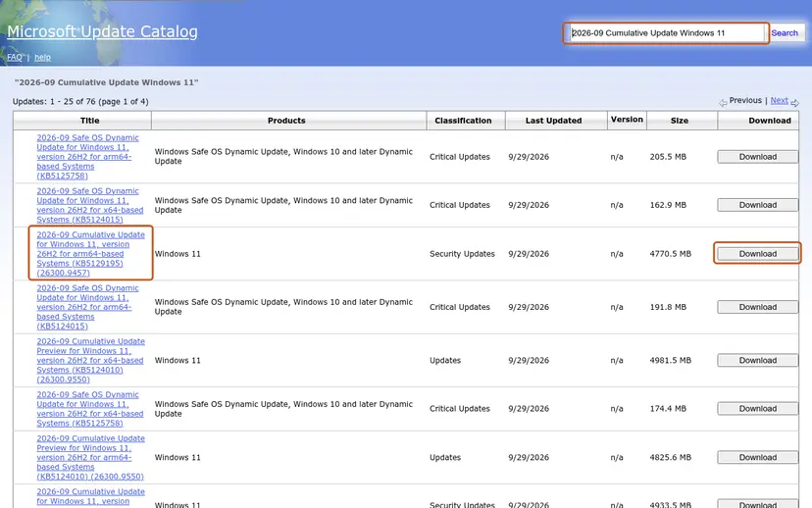The width and height of the screenshot is (812, 508).
Task: Open the help link in header
Action: click(42, 58)
